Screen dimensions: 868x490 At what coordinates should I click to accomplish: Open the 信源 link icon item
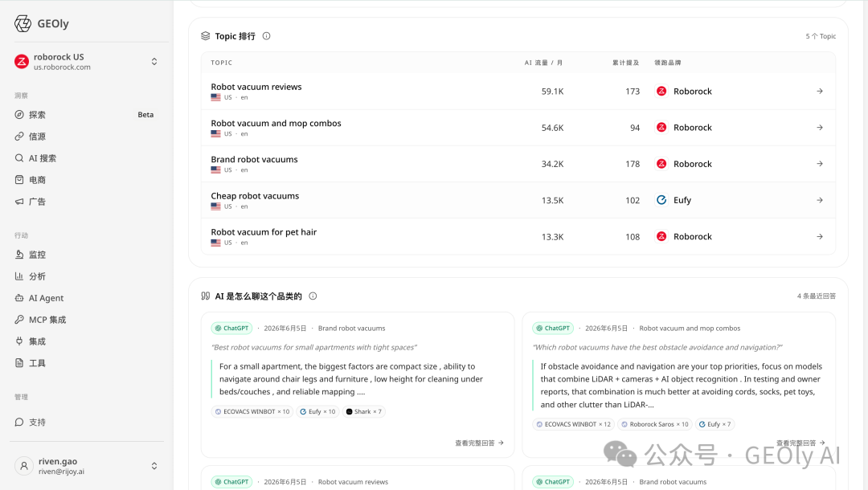click(x=19, y=136)
